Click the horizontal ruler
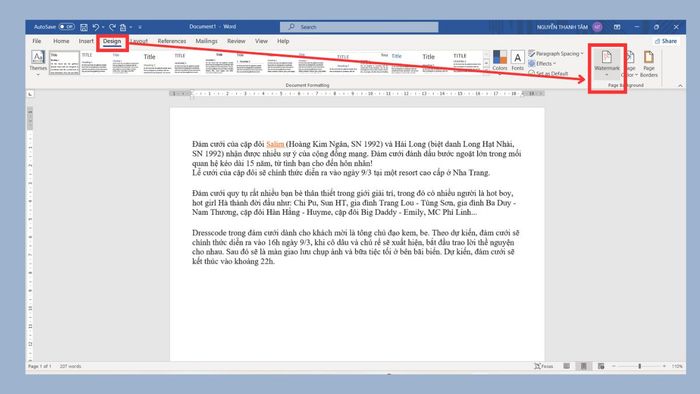The width and height of the screenshot is (700, 394). point(357,94)
